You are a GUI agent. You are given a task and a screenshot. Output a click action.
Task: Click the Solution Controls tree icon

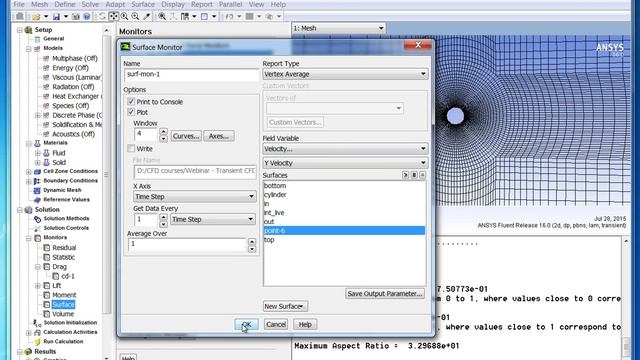tap(37, 228)
